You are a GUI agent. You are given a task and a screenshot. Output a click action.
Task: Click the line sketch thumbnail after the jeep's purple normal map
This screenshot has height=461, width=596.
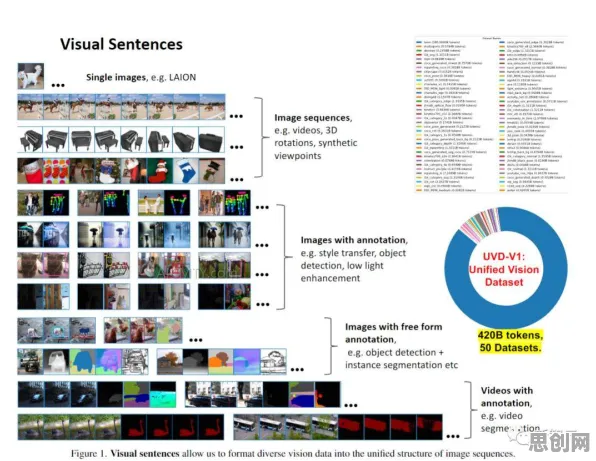point(135,362)
